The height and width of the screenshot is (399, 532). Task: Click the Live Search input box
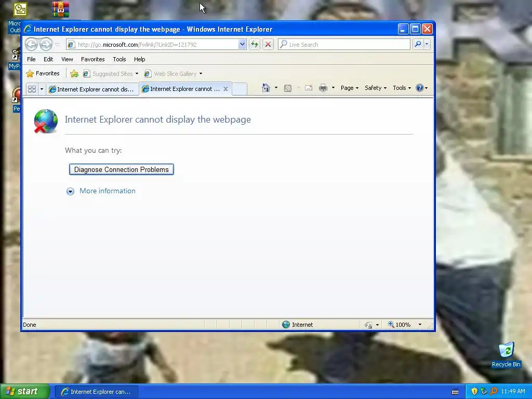[344, 45]
